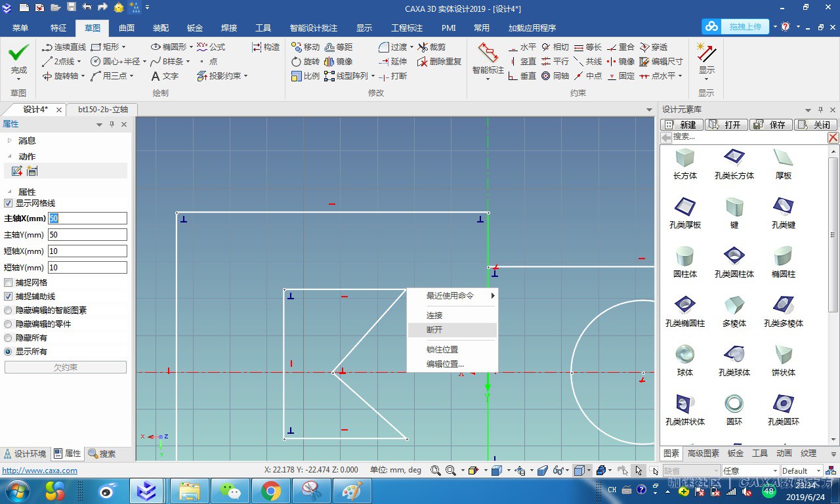840x504 pixels.
Task: Select the 球体 sphere shape in library
Action: [x=685, y=360]
